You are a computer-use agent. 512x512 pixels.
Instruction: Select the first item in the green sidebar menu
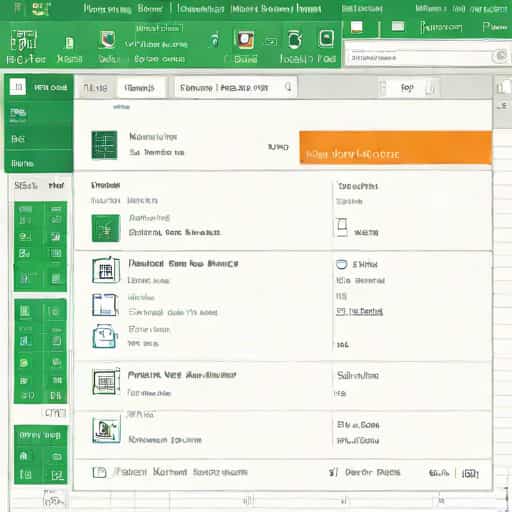pyautogui.click(x=39, y=113)
